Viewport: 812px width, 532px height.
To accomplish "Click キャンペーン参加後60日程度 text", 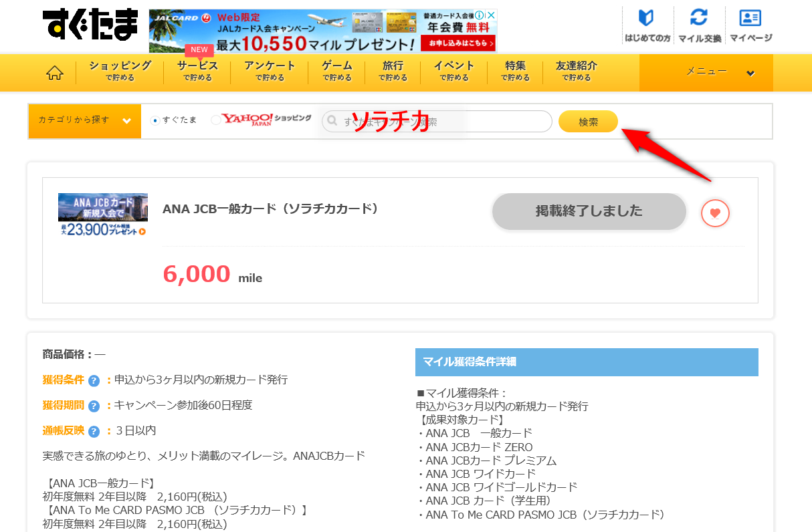I will click(183, 405).
